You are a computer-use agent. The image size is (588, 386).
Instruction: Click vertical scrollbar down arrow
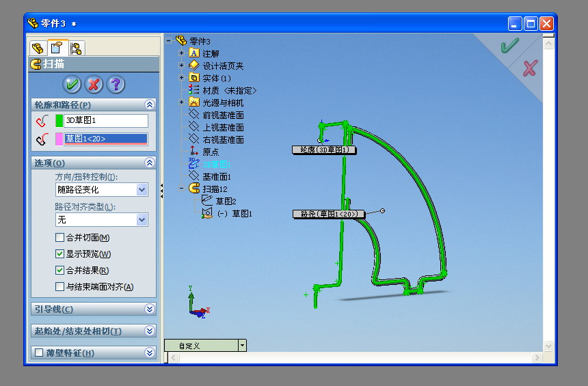(548, 346)
